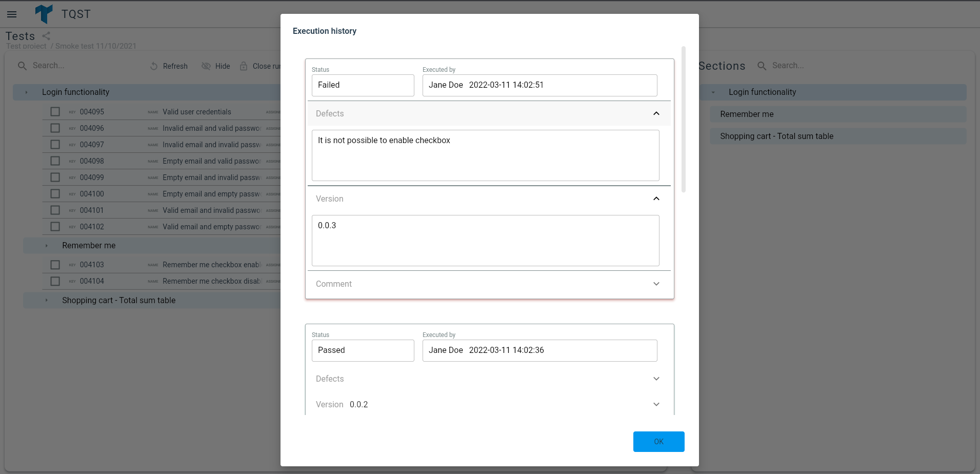980x474 pixels.
Task: Select Remember me in Sections panel
Action: [x=838, y=114]
